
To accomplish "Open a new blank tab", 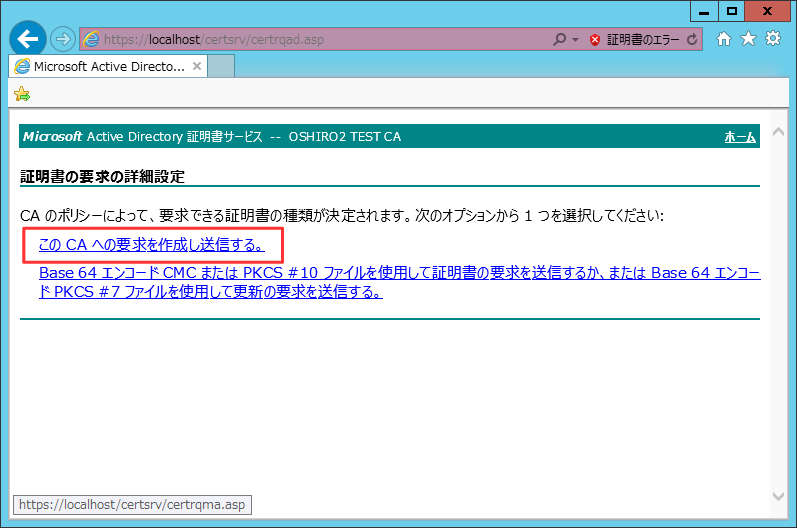I will coord(221,67).
